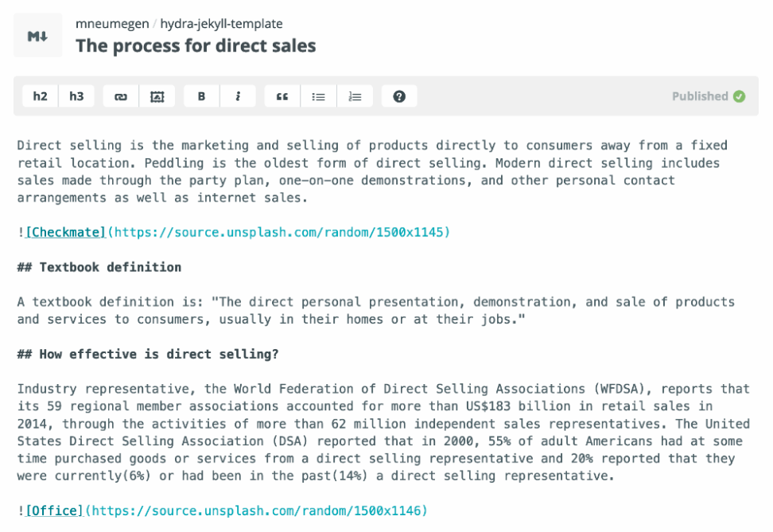Select the insert hyperlink tool
The height and width of the screenshot is (532, 773).
[x=119, y=95]
